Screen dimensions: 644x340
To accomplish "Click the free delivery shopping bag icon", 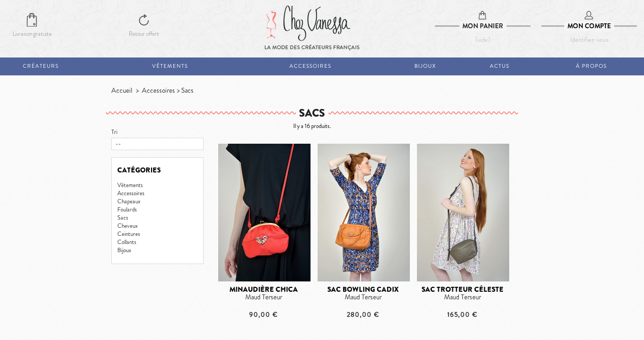I will [31, 20].
